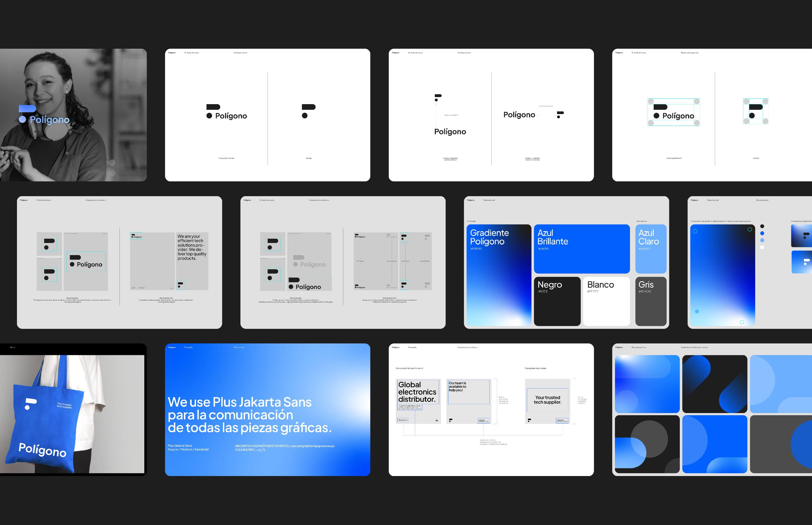812x525 pixels.
Task: Choose the Blanco color swatch
Action: point(606,301)
